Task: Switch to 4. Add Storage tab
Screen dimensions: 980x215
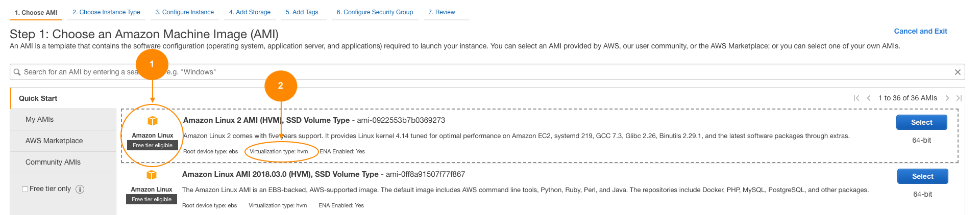Action: (x=250, y=12)
